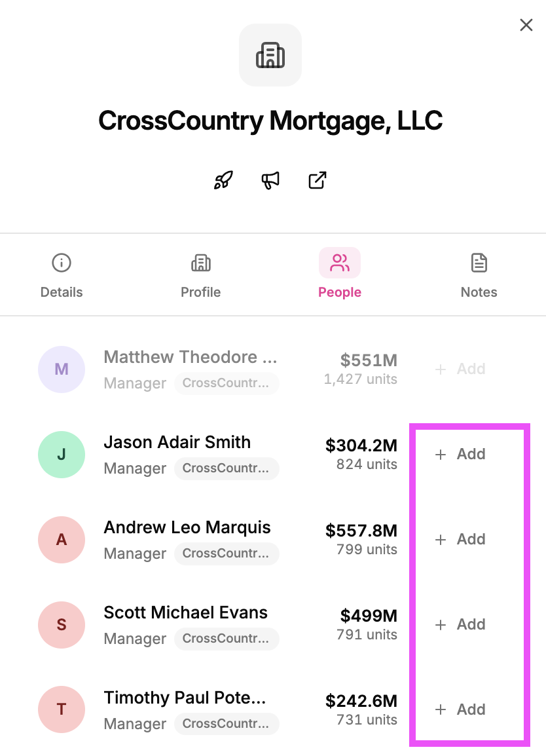This screenshot has width=546, height=756.
Task: Add Timothy Paul Pote
Action: coord(460,709)
